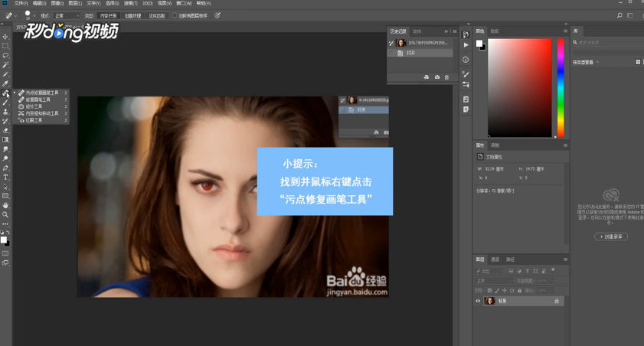Select the Magic Wand tool
644x346 pixels.
[5, 65]
